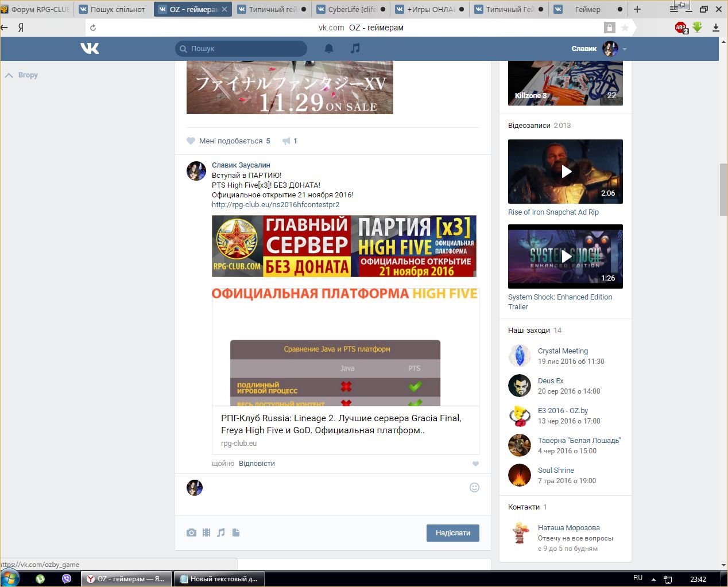Open the E3 2016 - OZ.by event link

563,411
